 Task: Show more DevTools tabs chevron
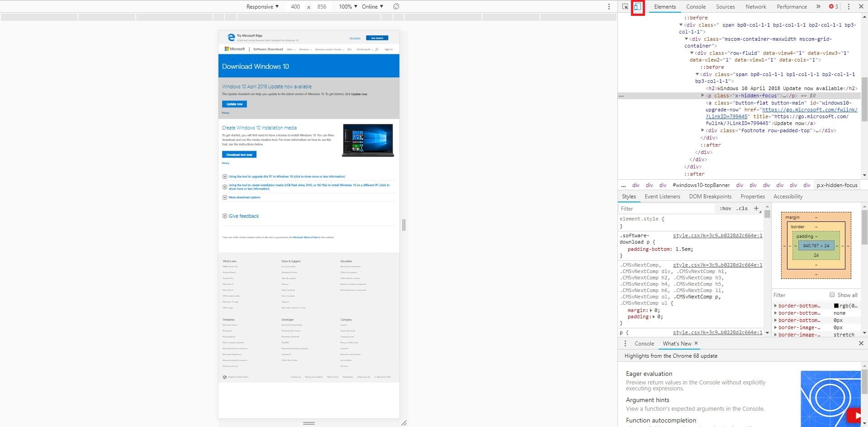tap(818, 6)
